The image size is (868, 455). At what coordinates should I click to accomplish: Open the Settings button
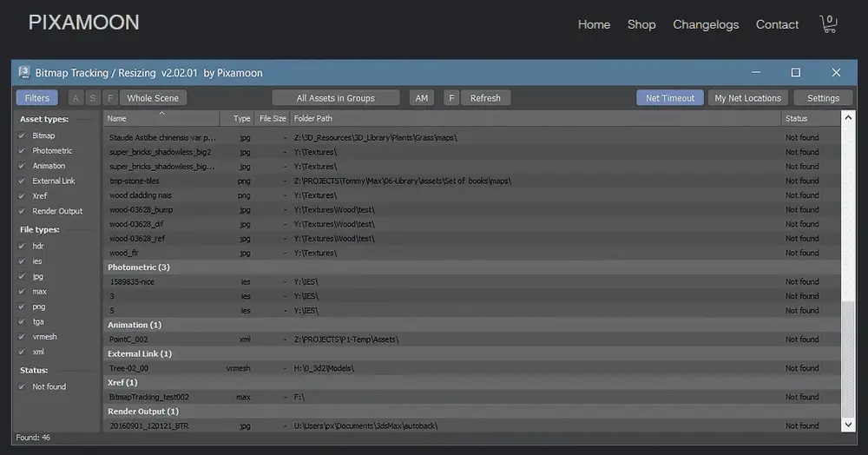click(823, 98)
